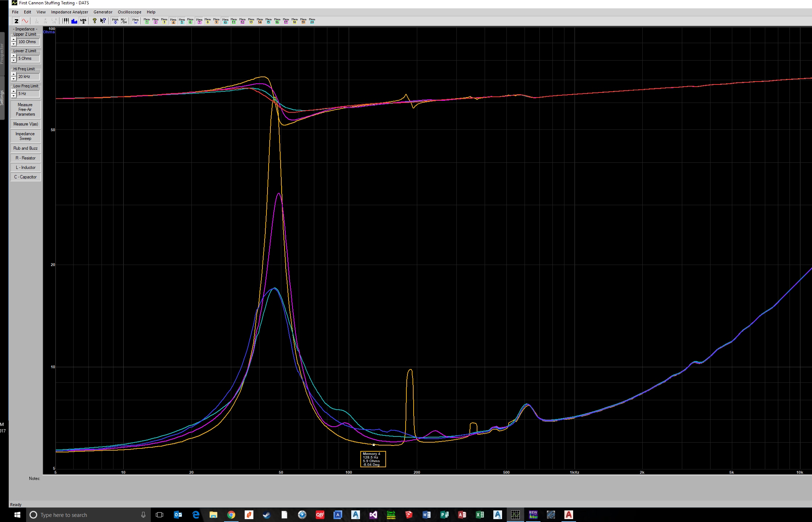Click the Mem 20 memory icon
Viewport: 812px width, 522px height.
point(312,21)
